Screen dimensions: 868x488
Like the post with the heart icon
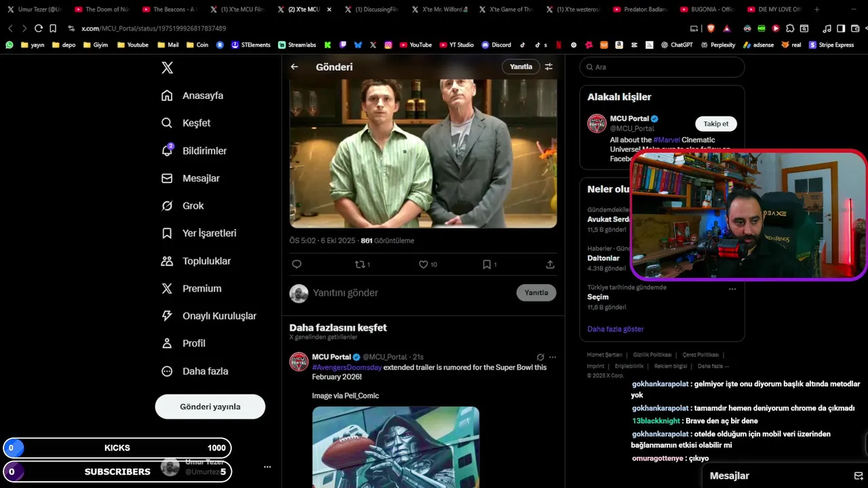coord(423,264)
